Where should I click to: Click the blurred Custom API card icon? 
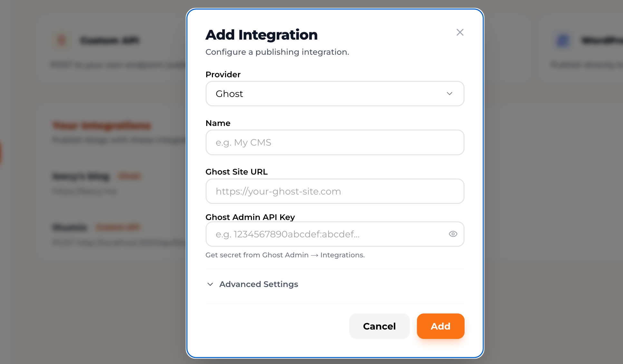pyautogui.click(x=61, y=41)
